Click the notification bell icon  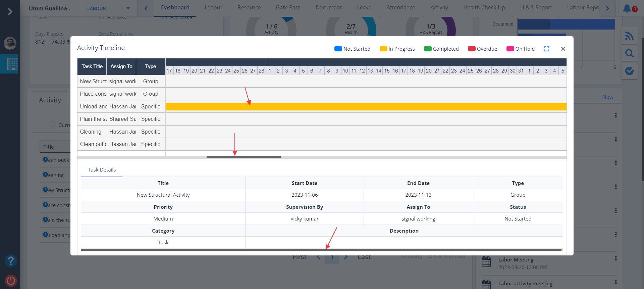[x=627, y=8]
